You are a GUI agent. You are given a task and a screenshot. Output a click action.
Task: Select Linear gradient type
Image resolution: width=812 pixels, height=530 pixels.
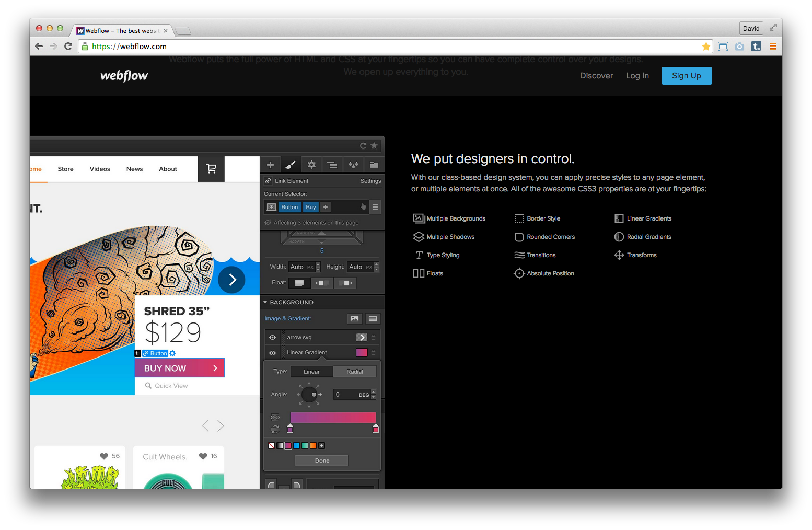(311, 372)
